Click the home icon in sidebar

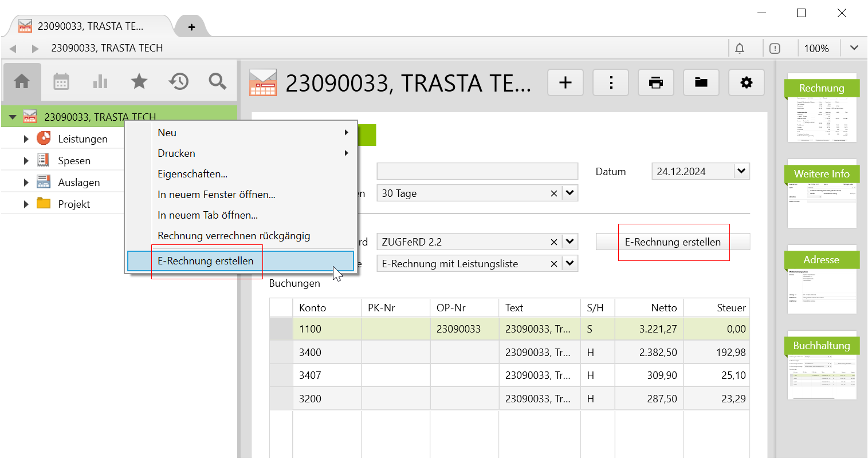(22, 82)
